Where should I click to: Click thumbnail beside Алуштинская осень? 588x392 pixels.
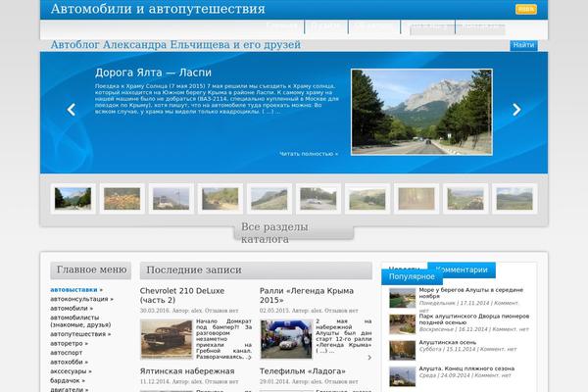tap(402, 351)
